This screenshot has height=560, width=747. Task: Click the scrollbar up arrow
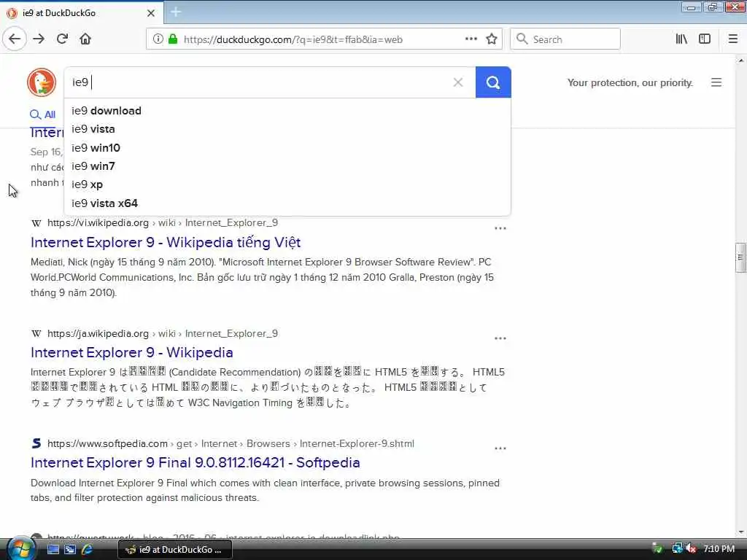pos(740,61)
